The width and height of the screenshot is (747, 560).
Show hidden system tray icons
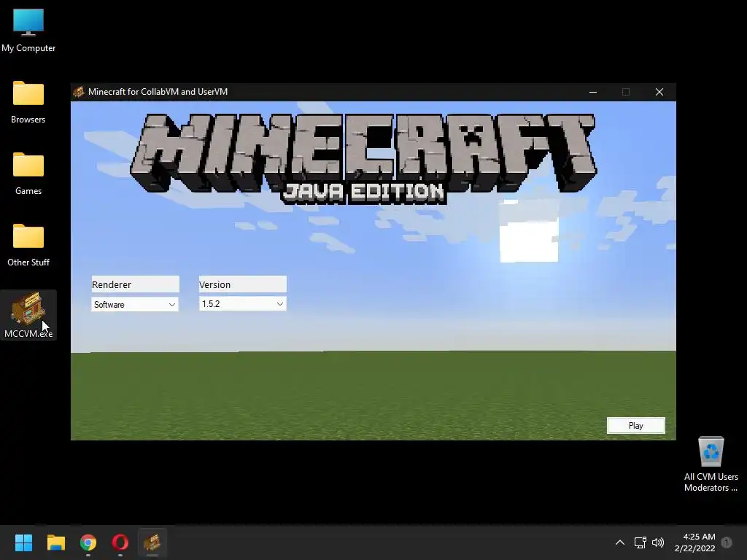[620, 542]
